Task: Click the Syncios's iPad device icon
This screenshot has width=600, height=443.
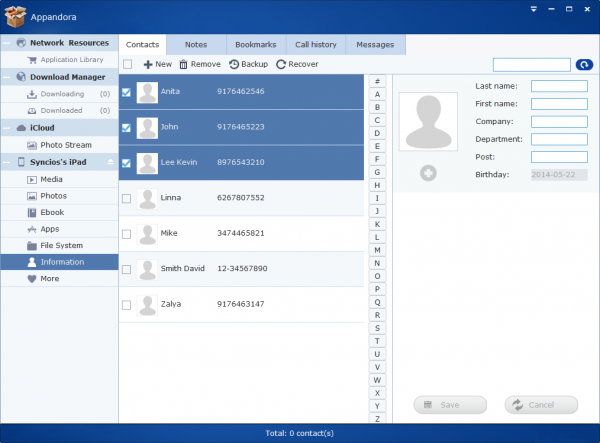Action: tap(21, 162)
